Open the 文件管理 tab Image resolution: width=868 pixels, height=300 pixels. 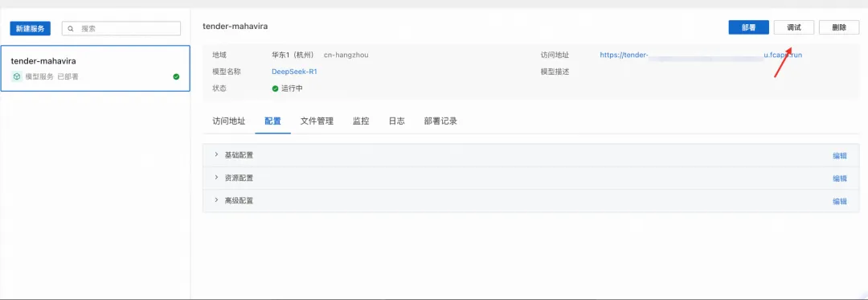[317, 121]
